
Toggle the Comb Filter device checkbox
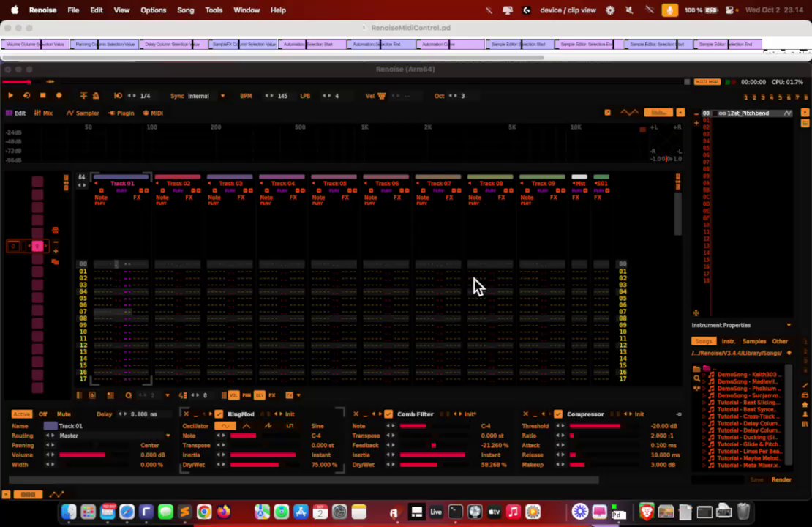click(388, 414)
